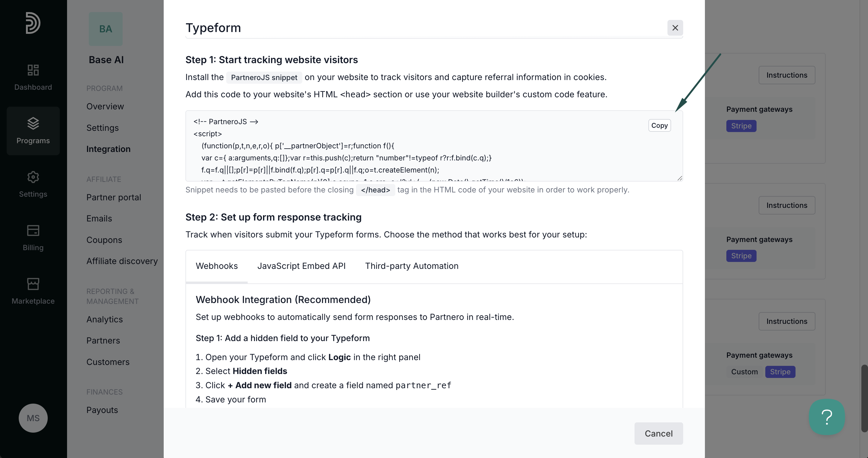Open Customers menu item
This screenshot has width=868, height=458.
tap(108, 362)
